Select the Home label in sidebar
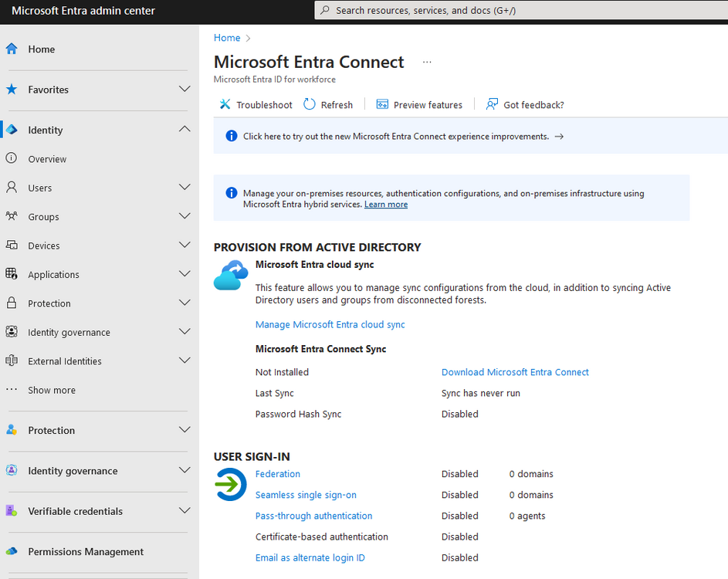The width and height of the screenshot is (728, 579). [x=42, y=49]
